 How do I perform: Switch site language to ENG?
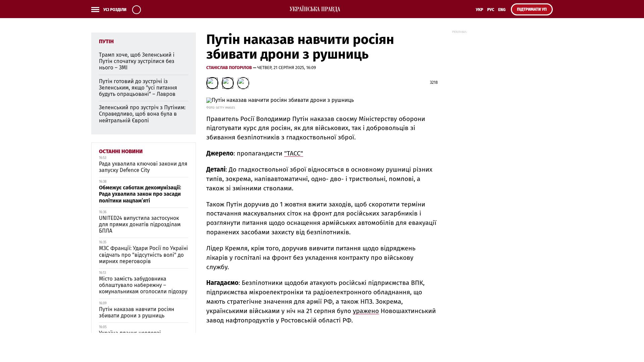[x=502, y=10]
